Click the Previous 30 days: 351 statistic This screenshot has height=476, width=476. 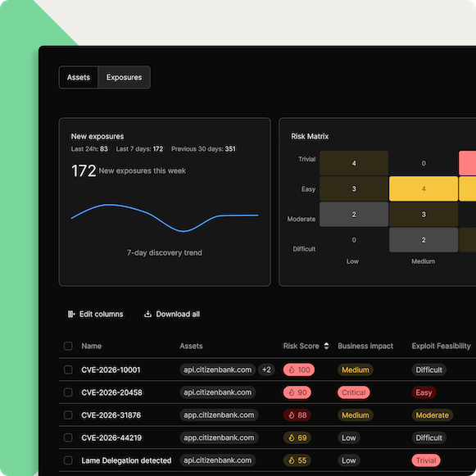pyautogui.click(x=203, y=149)
